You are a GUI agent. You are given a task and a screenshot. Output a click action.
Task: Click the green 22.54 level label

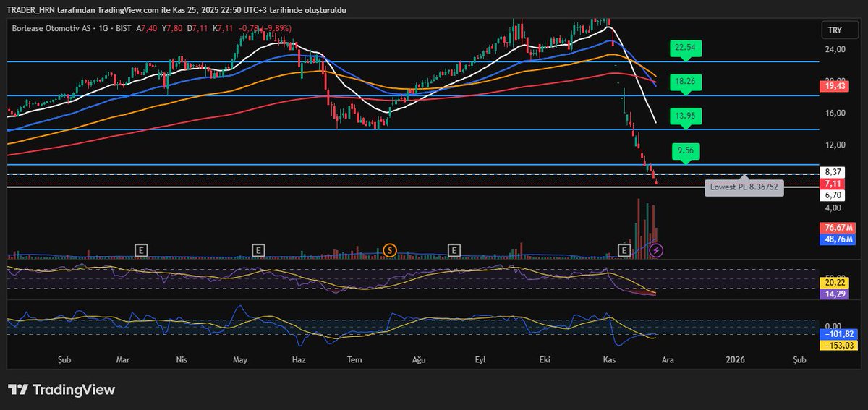click(684, 48)
